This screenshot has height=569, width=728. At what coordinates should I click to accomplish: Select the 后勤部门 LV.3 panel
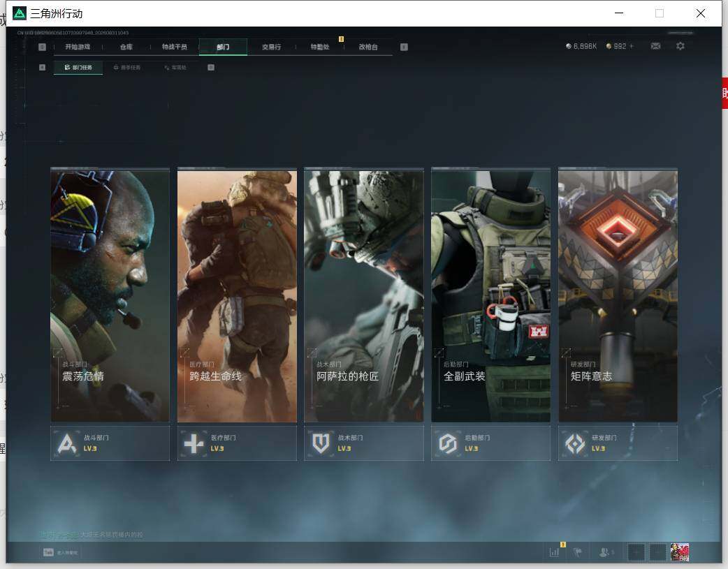(x=490, y=443)
